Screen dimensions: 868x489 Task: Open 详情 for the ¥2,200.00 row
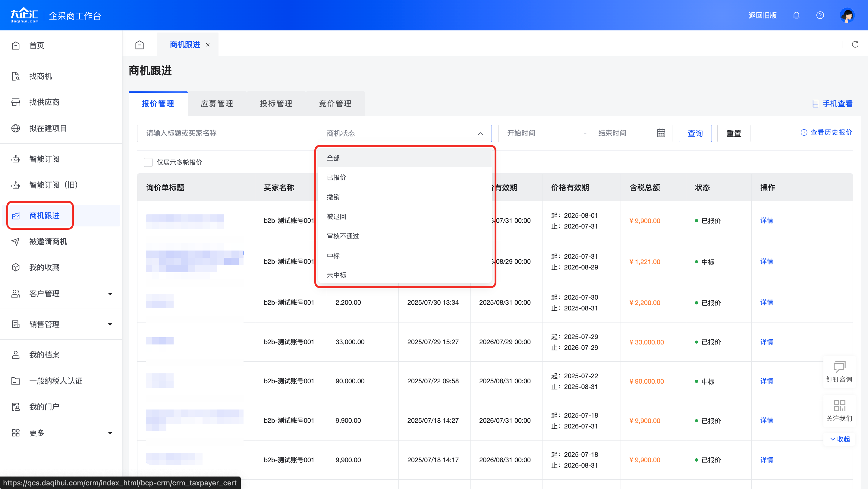[766, 303]
